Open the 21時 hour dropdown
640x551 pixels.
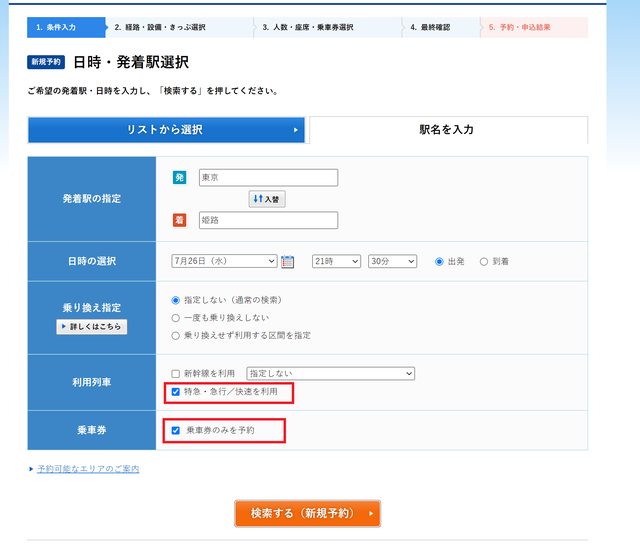[336, 261]
